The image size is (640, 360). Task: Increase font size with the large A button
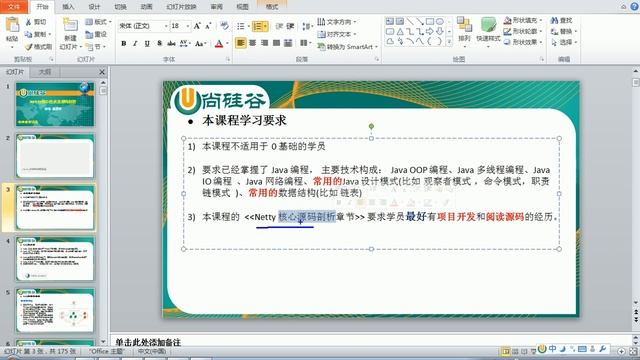click(x=197, y=26)
